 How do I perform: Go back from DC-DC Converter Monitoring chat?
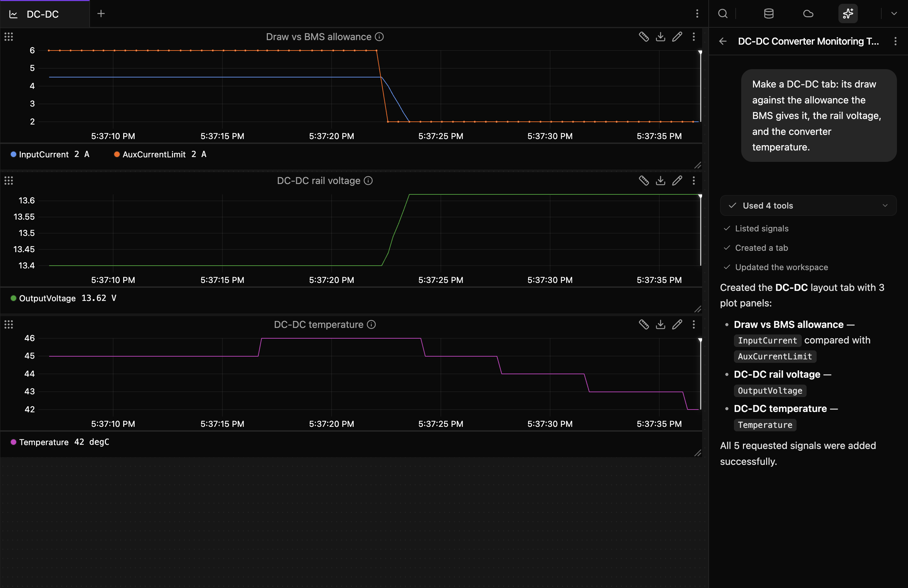point(723,41)
